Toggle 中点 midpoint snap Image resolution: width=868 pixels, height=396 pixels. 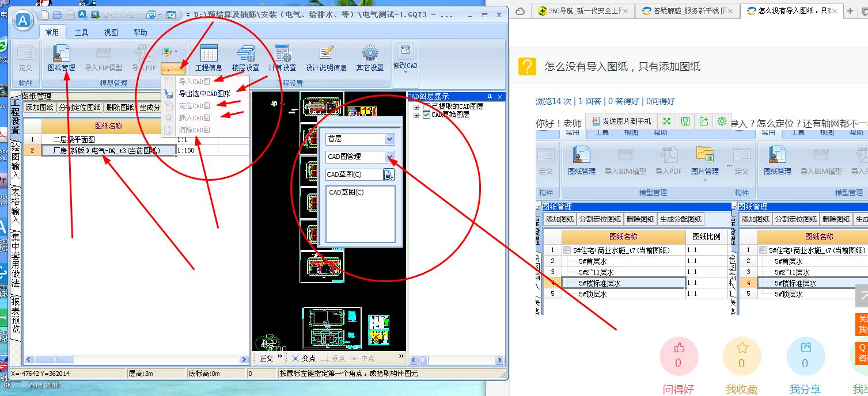click(362, 358)
